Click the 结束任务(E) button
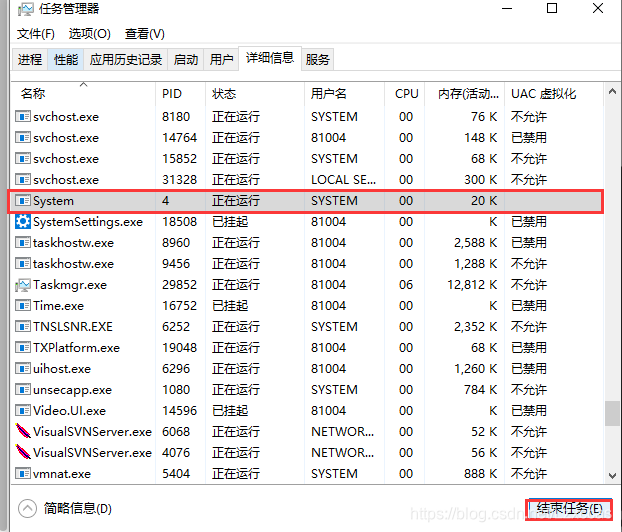The height and width of the screenshot is (532, 622). coord(569,509)
